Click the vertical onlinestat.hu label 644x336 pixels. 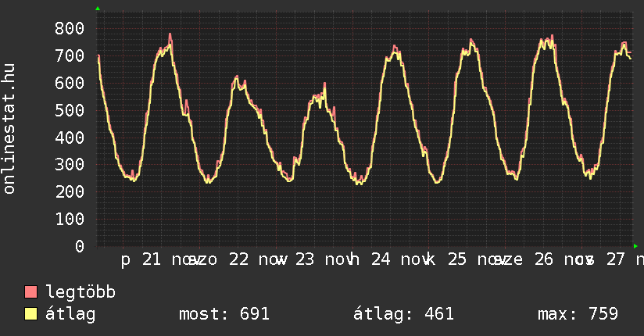point(9,129)
